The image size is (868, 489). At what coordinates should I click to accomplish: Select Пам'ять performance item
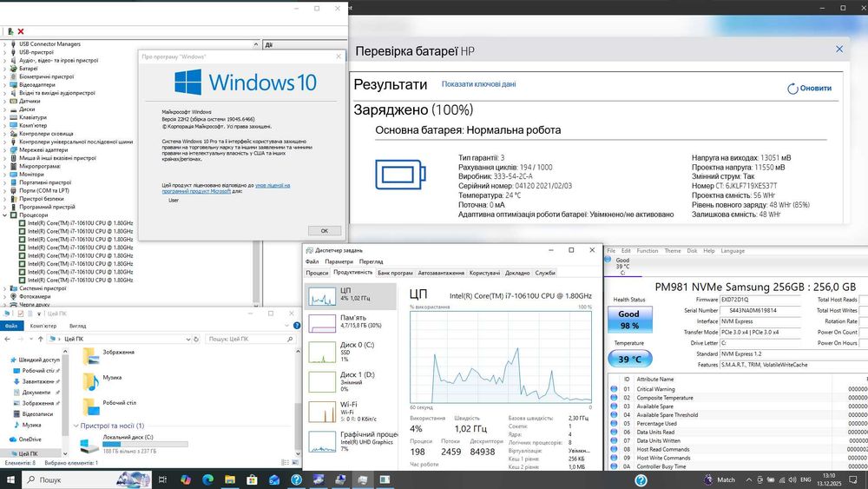(351, 321)
